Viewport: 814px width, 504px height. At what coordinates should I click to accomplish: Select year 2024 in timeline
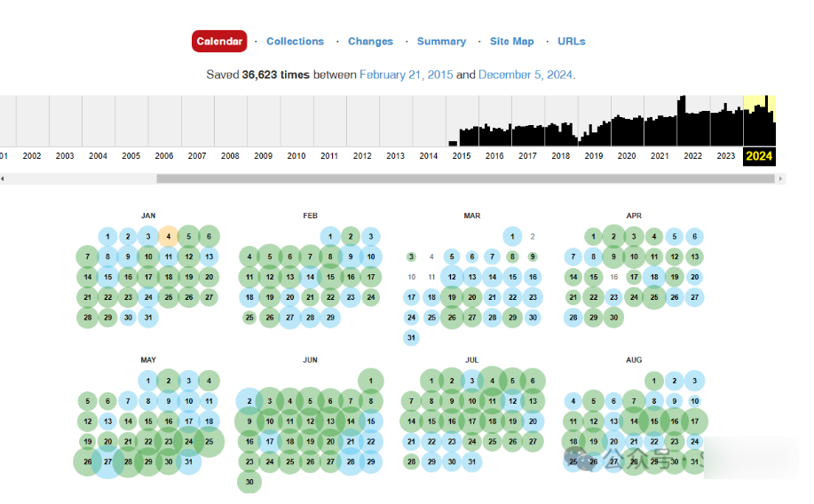[x=759, y=156]
